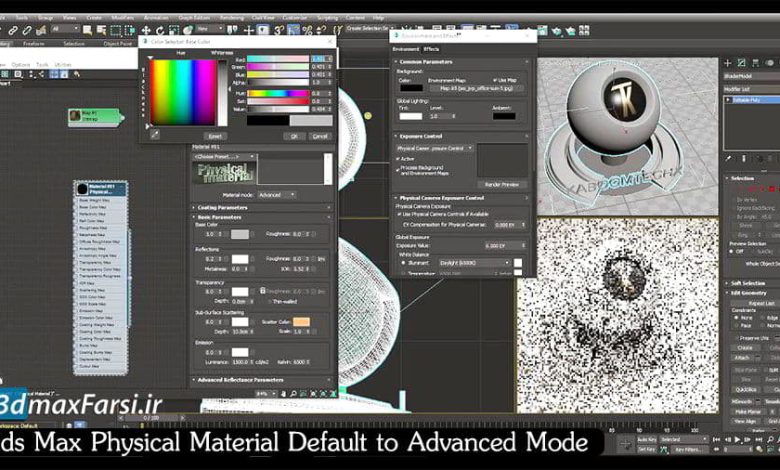Viewport: 780px width, 470px height.
Task: Expand the Editable Poly modifier entry
Action: (x=729, y=100)
